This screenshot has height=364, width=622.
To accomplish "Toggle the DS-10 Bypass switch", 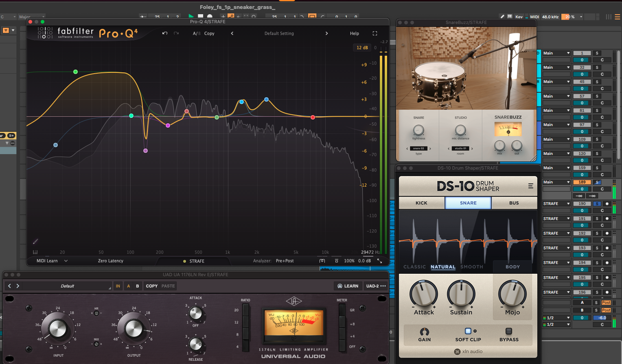I will click(509, 331).
